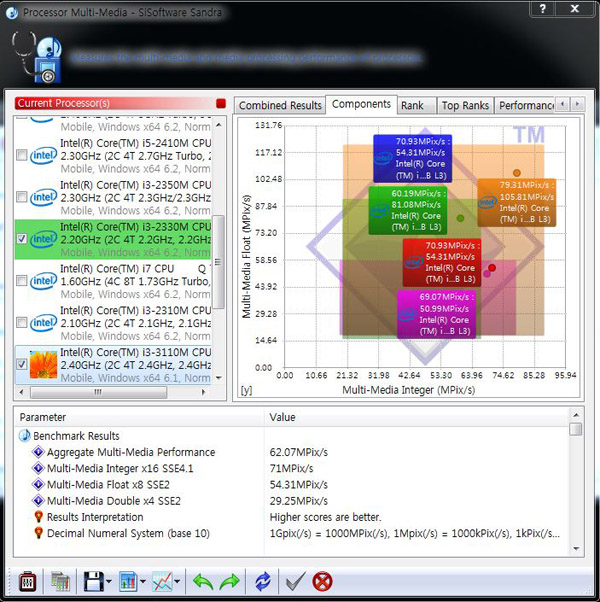The width and height of the screenshot is (600, 602).
Task: Open the Top Ranks tab
Action: point(465,105)
